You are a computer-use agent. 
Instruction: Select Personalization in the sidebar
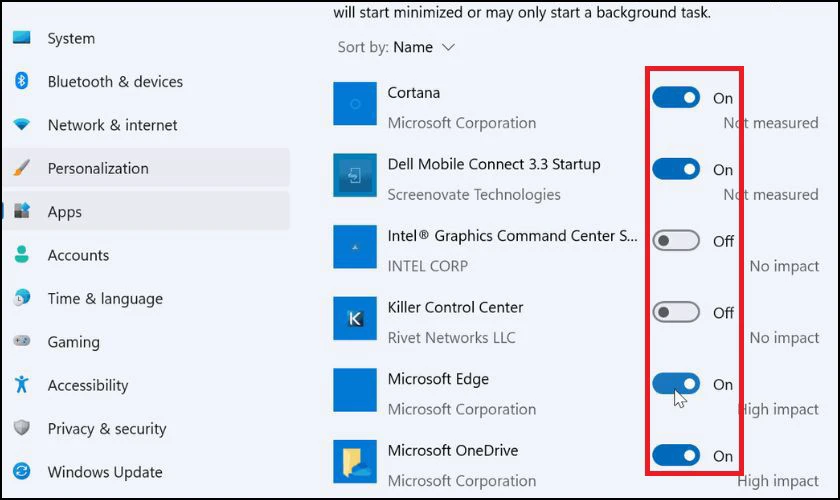pos(146,168)
